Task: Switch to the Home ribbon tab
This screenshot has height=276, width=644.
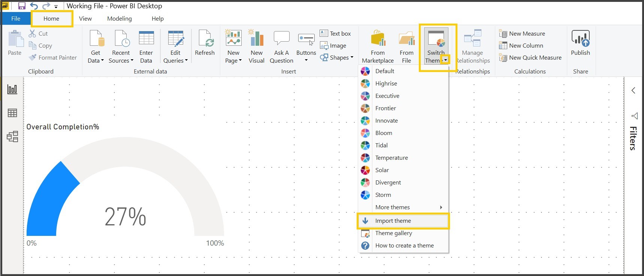Action: click(x=51, y=19)
